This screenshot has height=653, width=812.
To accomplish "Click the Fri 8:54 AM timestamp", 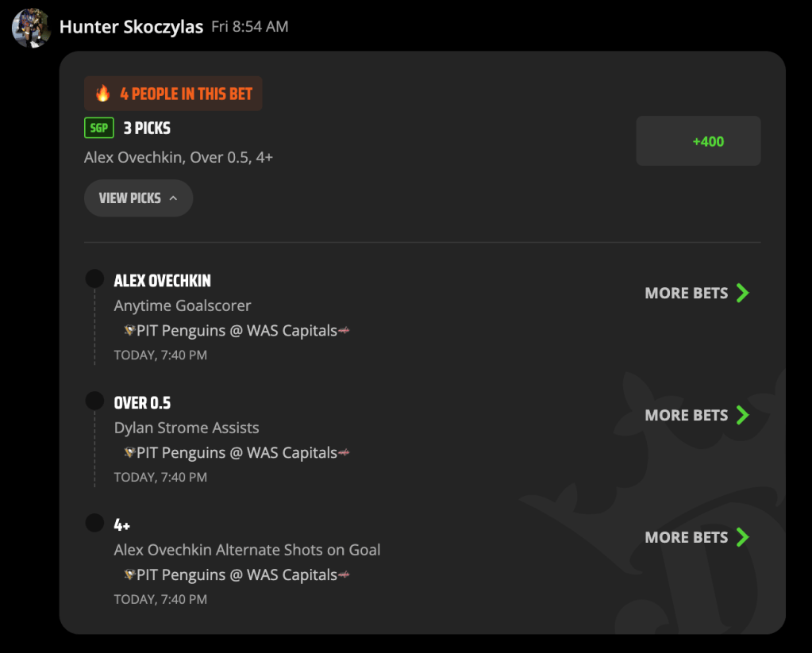I will (249, 26).
